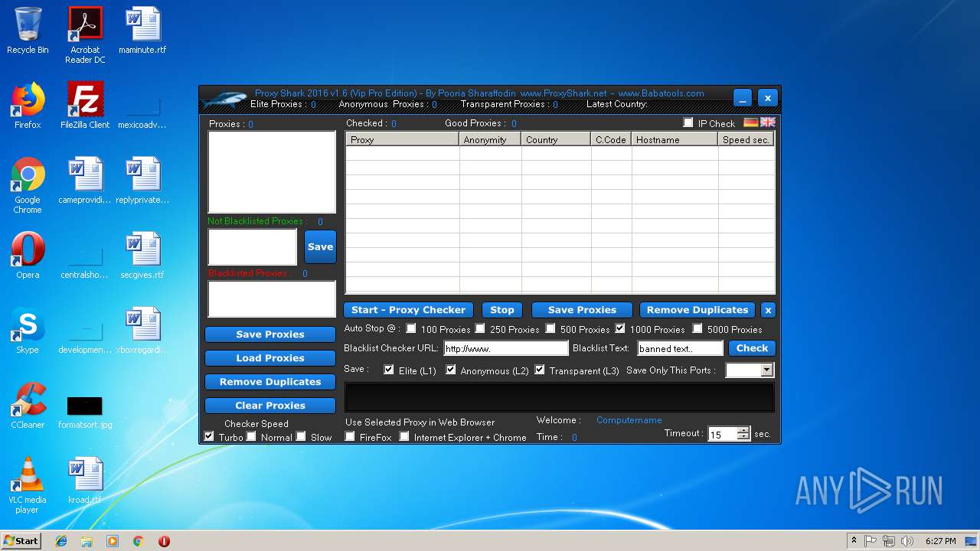Show hidden system tray icons
This screenshot has height=551, width=980.
pos(854,541)
